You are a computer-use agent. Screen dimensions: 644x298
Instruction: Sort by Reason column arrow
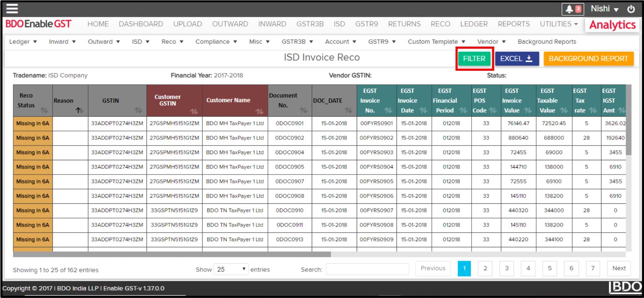pyautogui.click(x=80, y=110)
